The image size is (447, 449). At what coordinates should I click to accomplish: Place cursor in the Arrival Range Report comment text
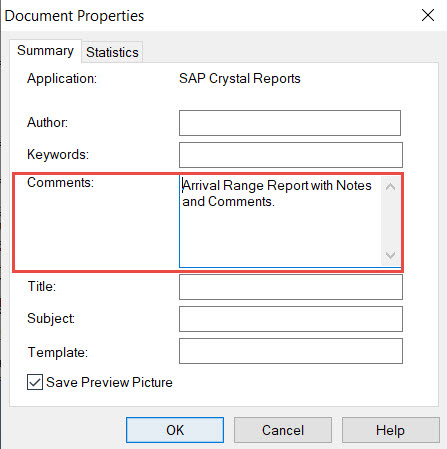(x=277, y=193)
